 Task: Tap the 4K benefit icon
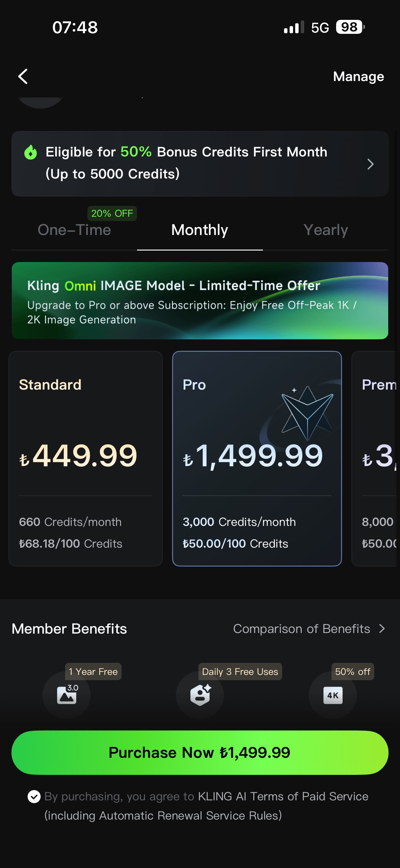[333, 695]
